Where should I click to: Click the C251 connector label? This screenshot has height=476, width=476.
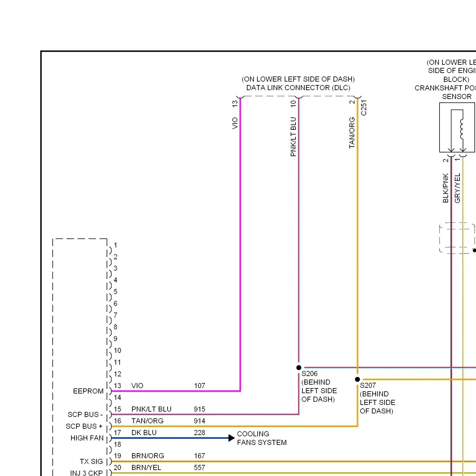[x=364, y=108]
